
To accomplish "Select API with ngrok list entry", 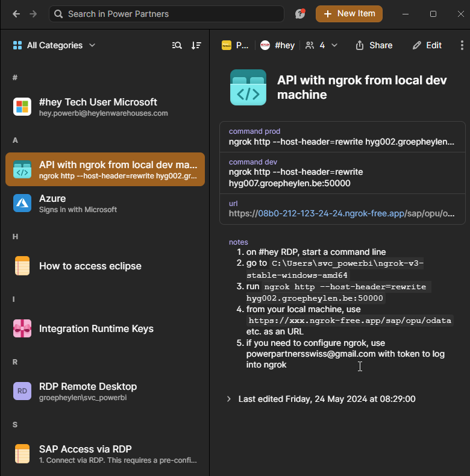I will [105, 169].
